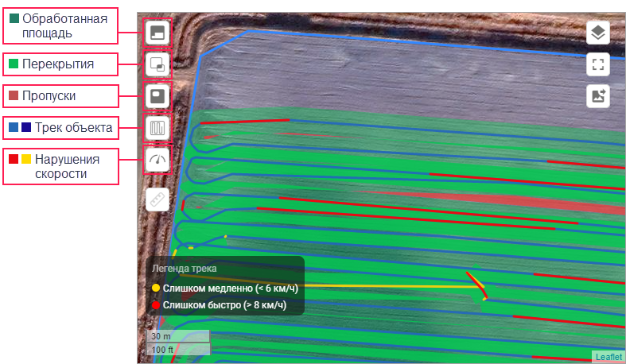Click the 'Обработанная площадь' legend label
This screenshot has width=626, height=364.
tap(64, 25)
